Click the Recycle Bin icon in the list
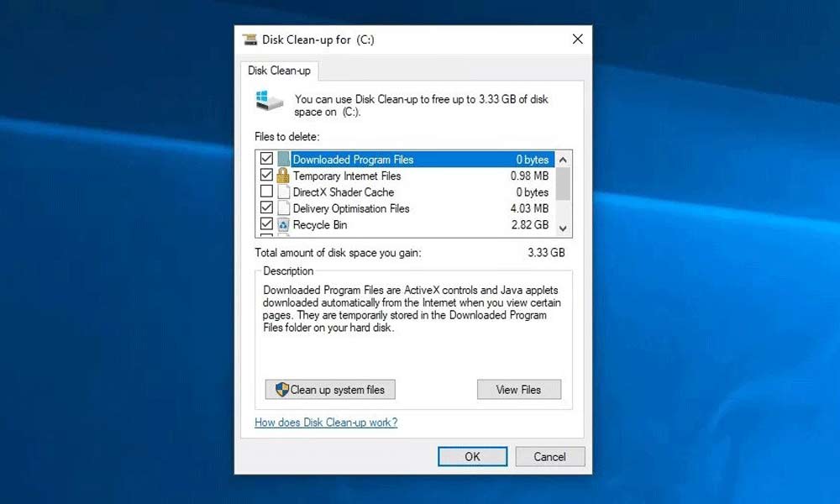840x504 pixels. click(x=284, y=225)
